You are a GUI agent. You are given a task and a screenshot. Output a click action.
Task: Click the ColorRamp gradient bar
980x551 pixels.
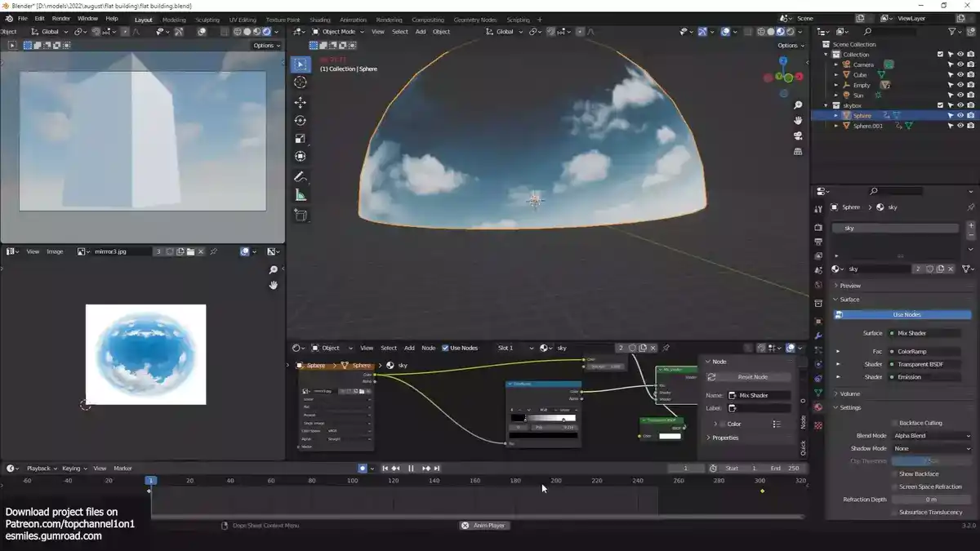[x=543, y=418]
